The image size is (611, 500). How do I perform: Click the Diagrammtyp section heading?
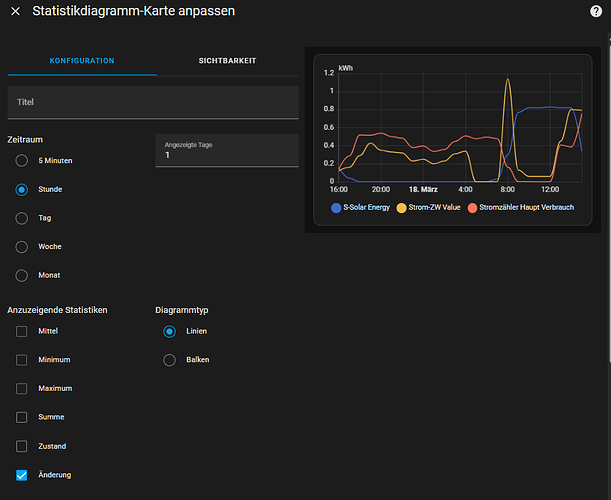[182, 310]
